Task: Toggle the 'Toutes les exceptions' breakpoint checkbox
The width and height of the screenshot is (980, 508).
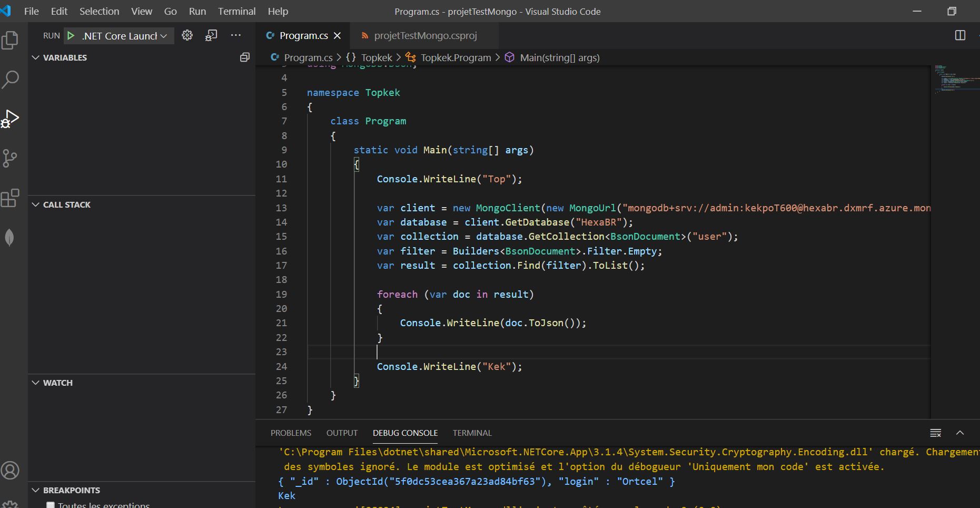Action: (51, 504)
